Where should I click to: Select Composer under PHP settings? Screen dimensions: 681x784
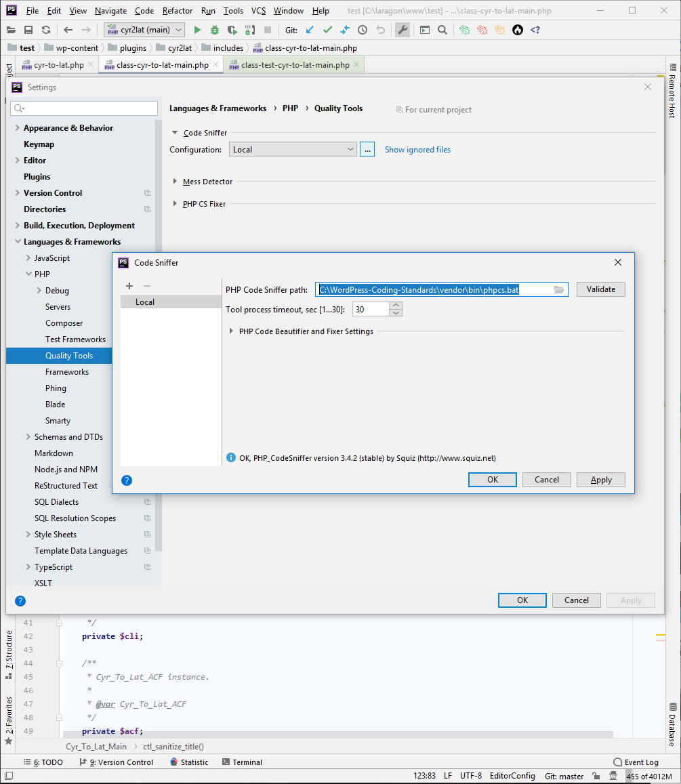[64, 323]
